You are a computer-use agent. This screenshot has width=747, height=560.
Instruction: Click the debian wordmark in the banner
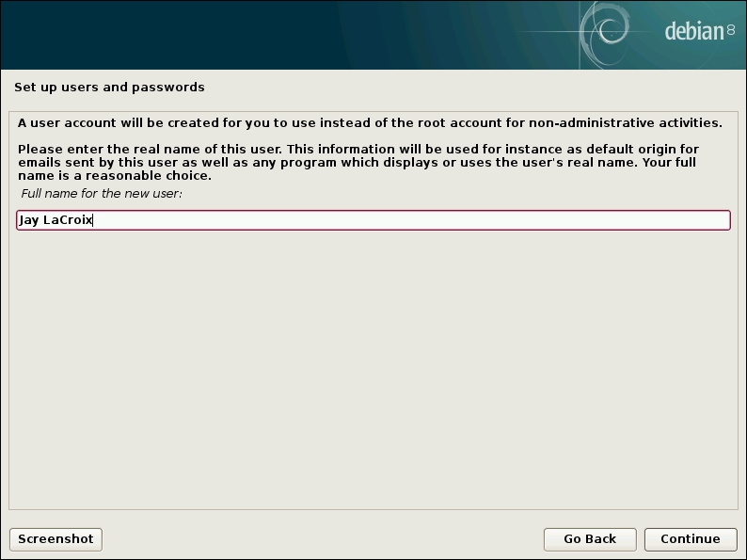point(694,31)
